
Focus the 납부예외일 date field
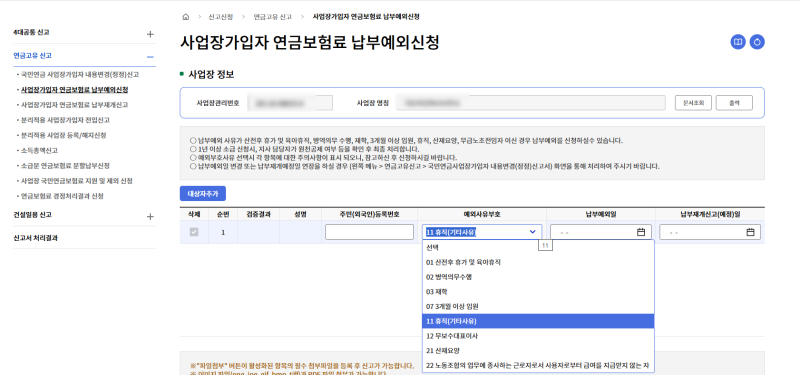click(601, 232)
